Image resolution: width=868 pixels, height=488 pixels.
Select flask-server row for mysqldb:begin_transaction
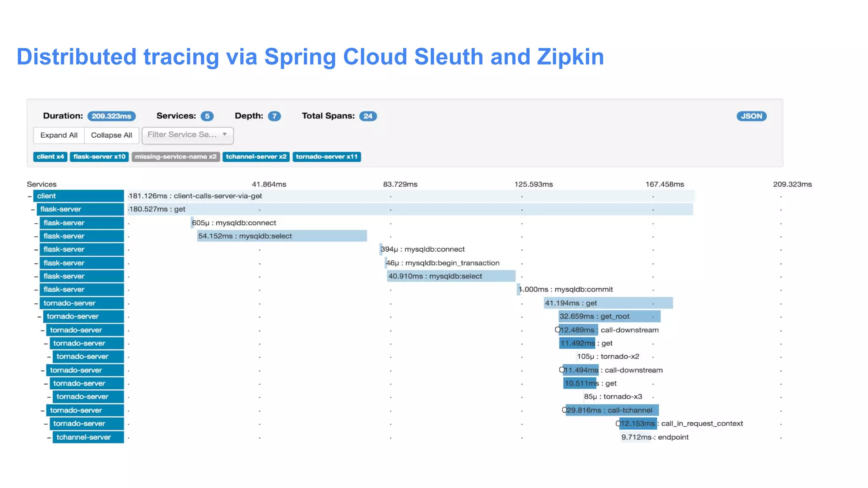pos(82,263)
